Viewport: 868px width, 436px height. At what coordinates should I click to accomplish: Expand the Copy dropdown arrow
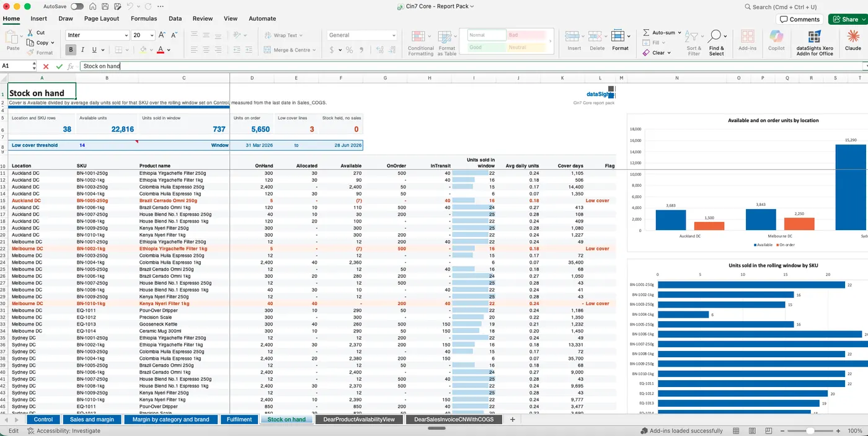pyautogui.click(x=54, y=43)
